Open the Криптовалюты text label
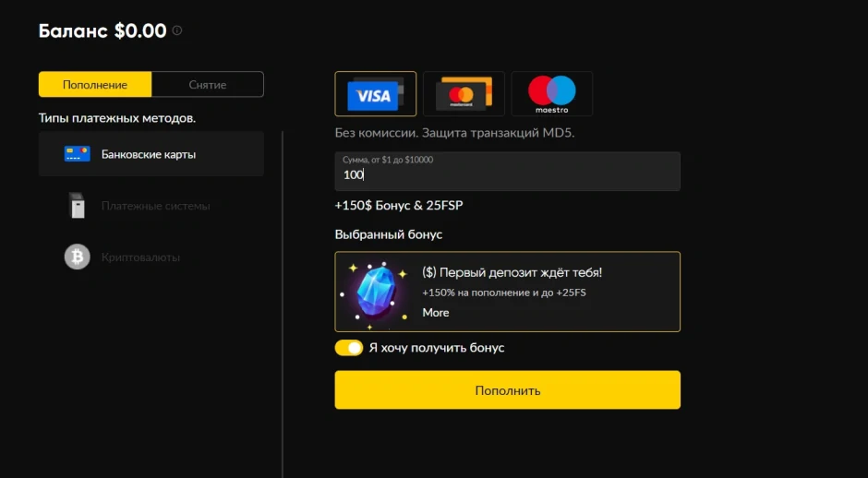This screenshot has height=478, width=868. (x=140, y=257)
